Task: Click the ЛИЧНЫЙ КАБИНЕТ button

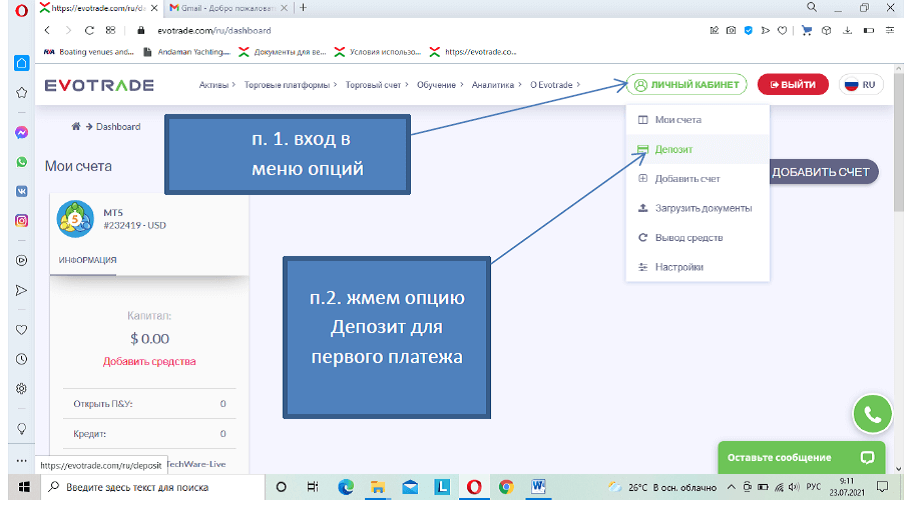Action: (687, 85)
